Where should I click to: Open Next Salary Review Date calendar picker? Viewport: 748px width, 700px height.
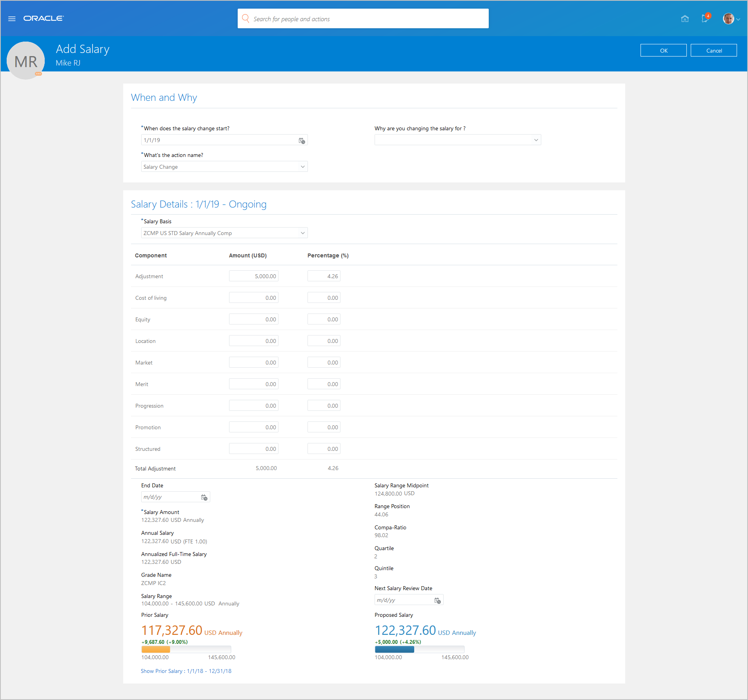pos(437,600)
